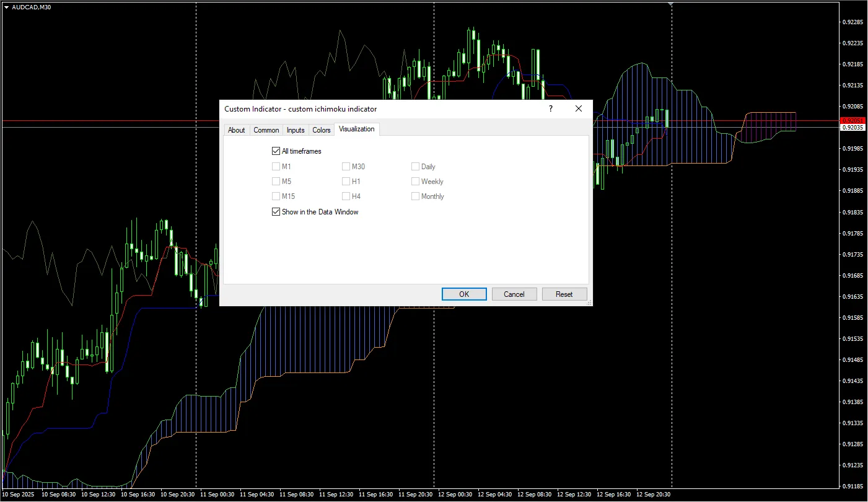
Task: Switch to the About tab
Action: click(x=237, y=130)
